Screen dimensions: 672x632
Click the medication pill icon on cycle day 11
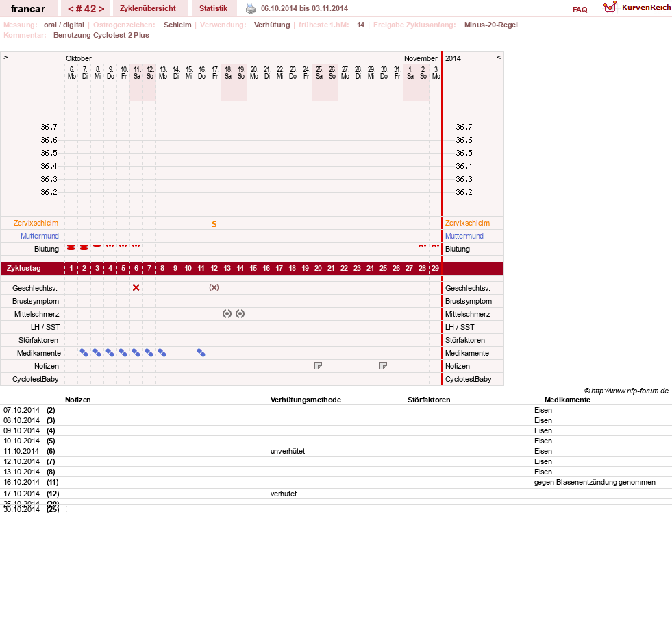(201, 353)
